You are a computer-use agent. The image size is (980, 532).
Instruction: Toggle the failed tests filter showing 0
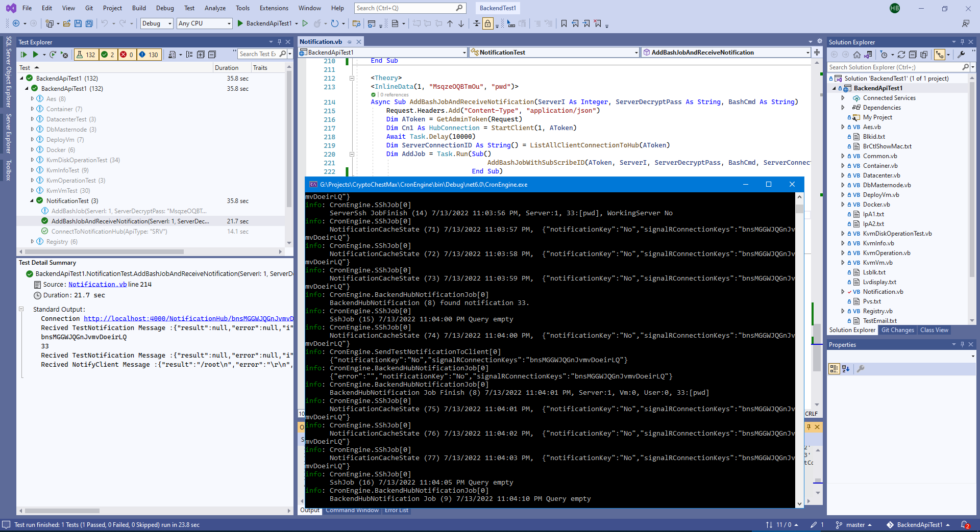127,55
